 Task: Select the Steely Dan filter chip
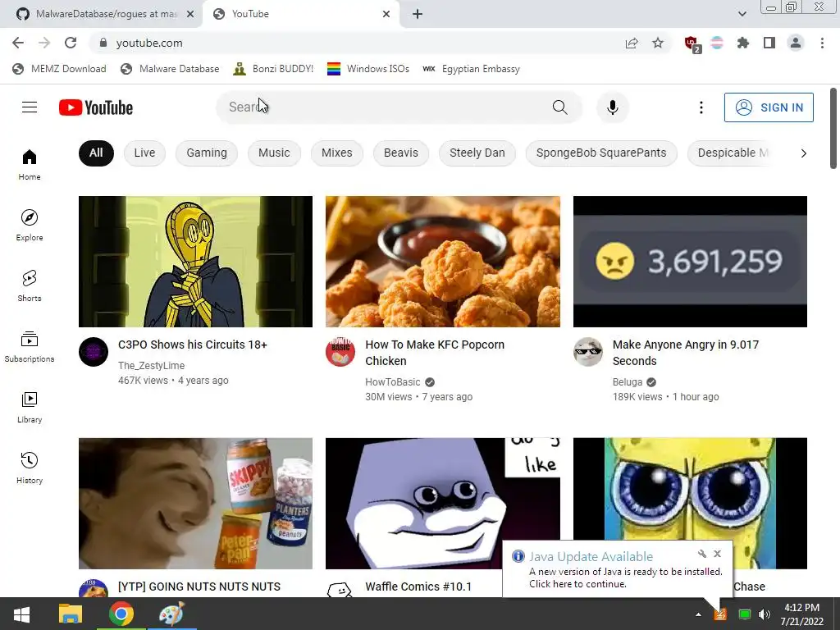[477, 153]
